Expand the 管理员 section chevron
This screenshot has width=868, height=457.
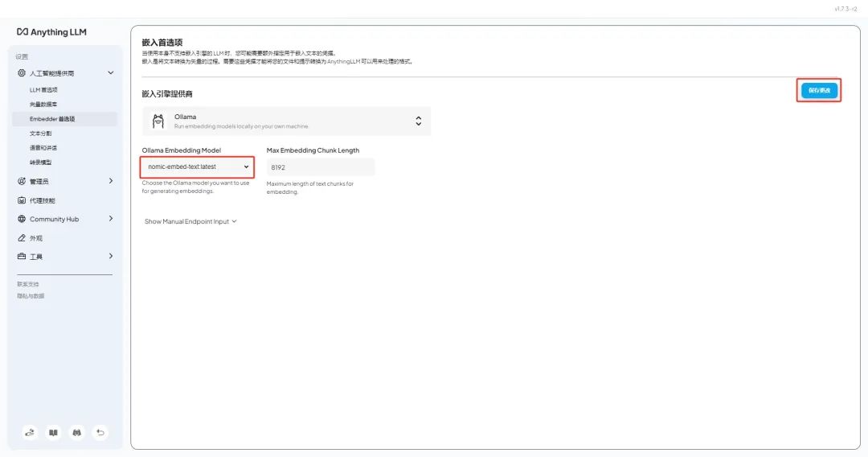pos(111,180)
